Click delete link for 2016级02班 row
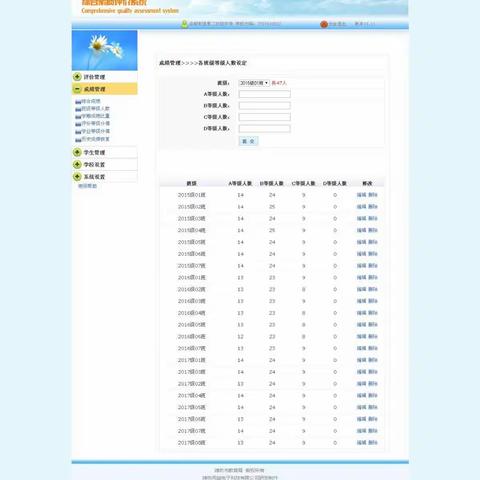Viewport: 480px width, 480px height. point(373,289)
